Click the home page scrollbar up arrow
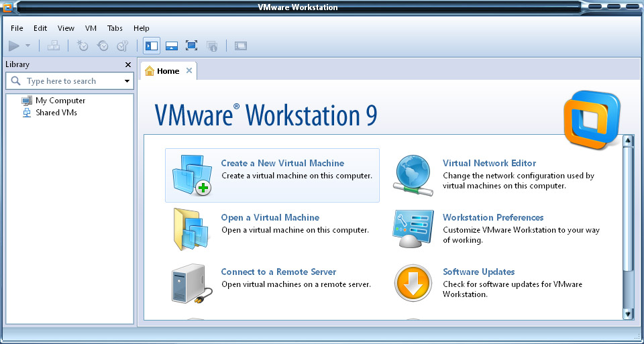The width and height of the screenshot is (644, 344). coord(628,141)
